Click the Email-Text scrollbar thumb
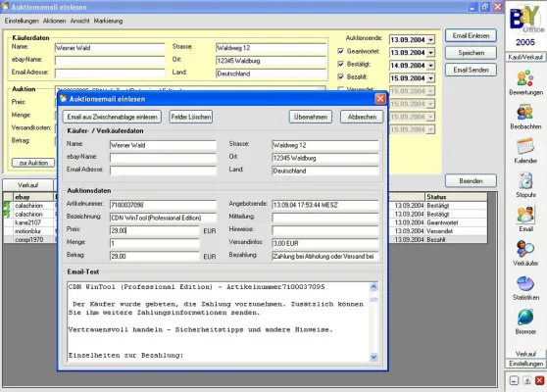 (373, 299)
